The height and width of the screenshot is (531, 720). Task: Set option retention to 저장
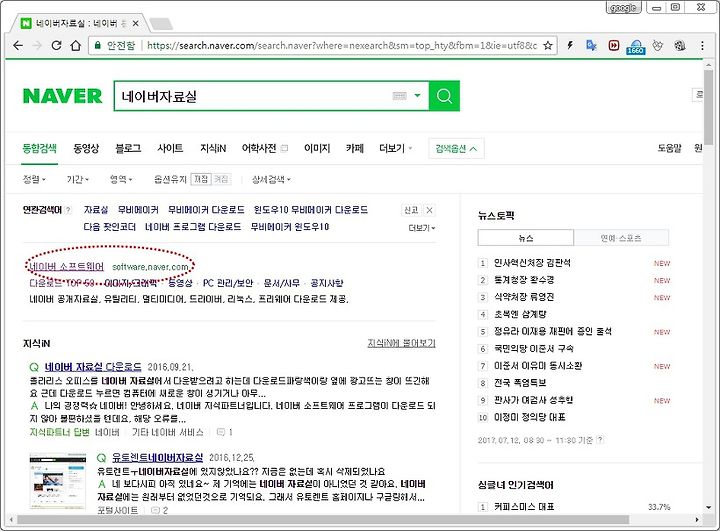[201, 179]
